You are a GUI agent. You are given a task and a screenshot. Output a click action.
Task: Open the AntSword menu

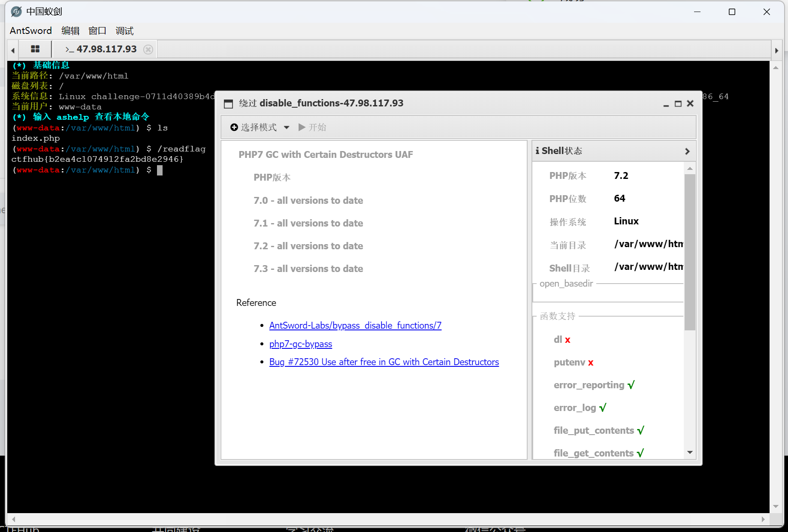pyautogui.click(x=31, y=30)
